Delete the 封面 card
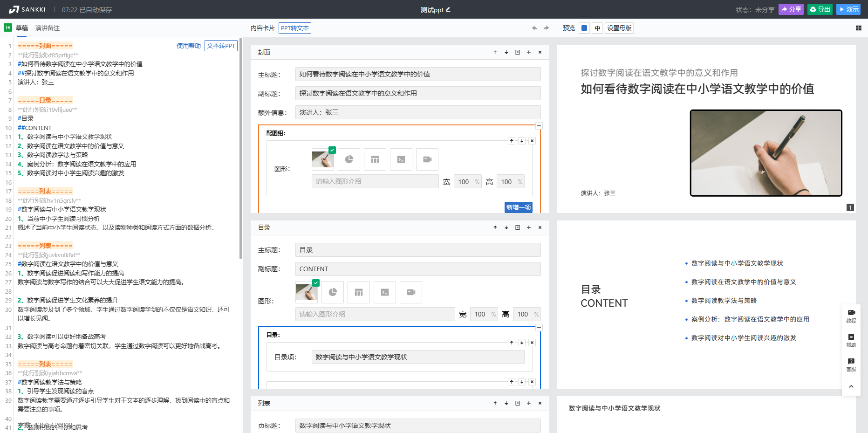Viewport: 868px width, 433px height. pyautogui.click(x=540, y=52)
